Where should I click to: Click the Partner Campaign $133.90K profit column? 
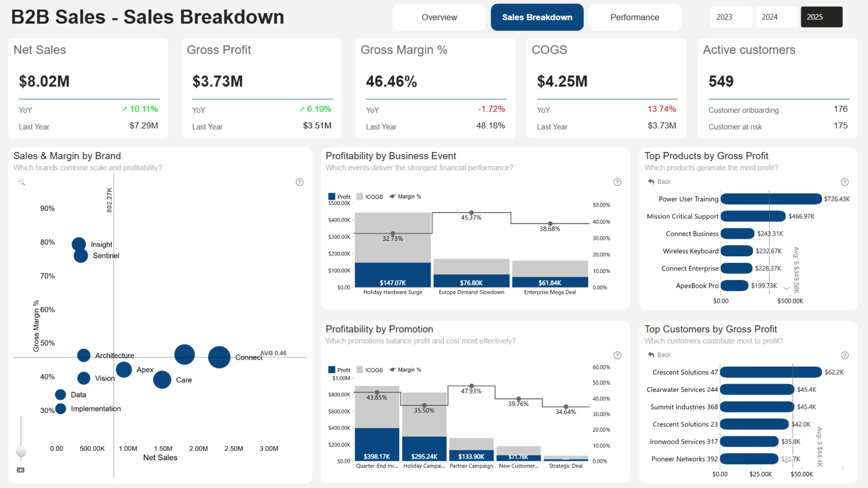[471, 455]
